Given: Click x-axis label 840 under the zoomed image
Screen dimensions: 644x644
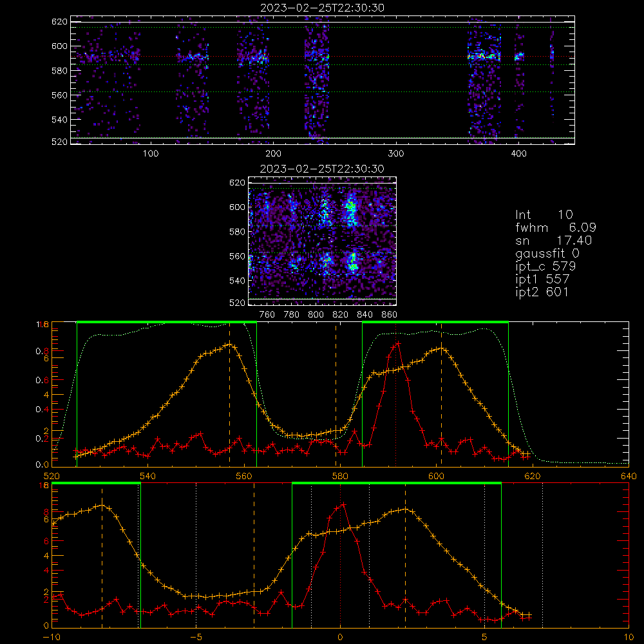Looking at the screenshot, I should 365,315.
